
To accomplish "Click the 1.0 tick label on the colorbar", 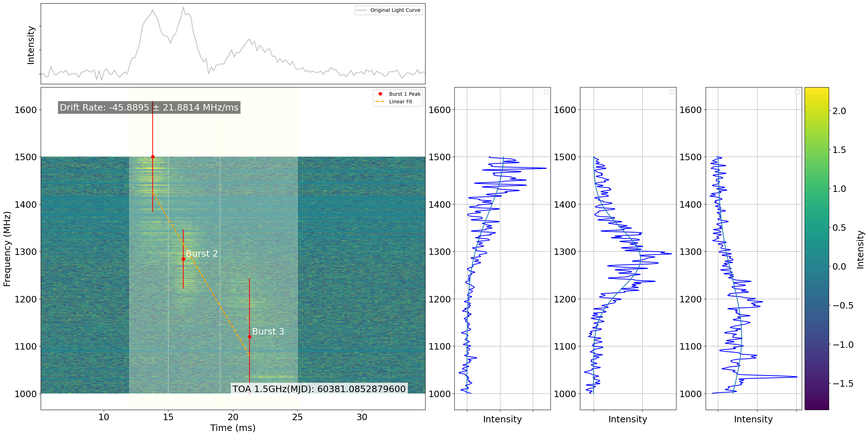I will click(x=839, y=189).
